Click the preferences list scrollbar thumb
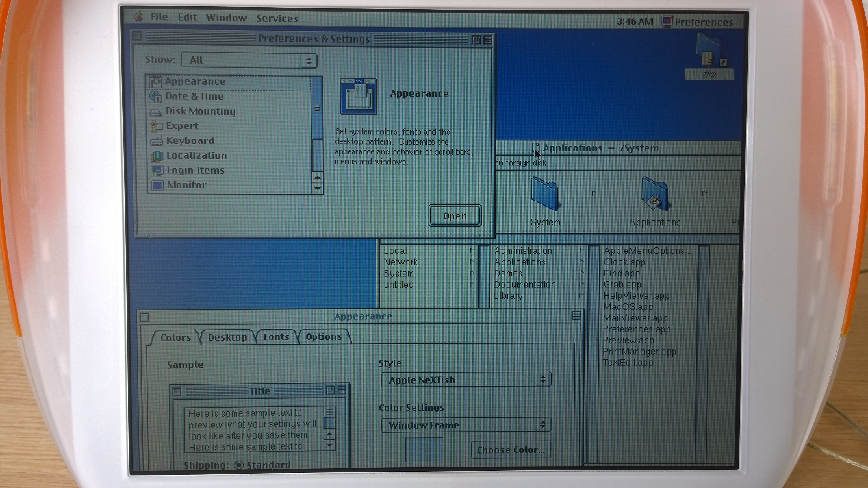868x488 pixels. click(x=317, y=108)
